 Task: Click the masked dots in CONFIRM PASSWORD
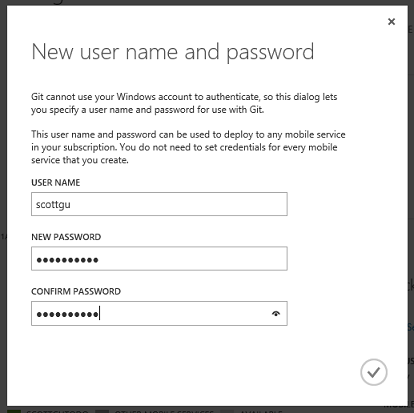click(67, 314)
